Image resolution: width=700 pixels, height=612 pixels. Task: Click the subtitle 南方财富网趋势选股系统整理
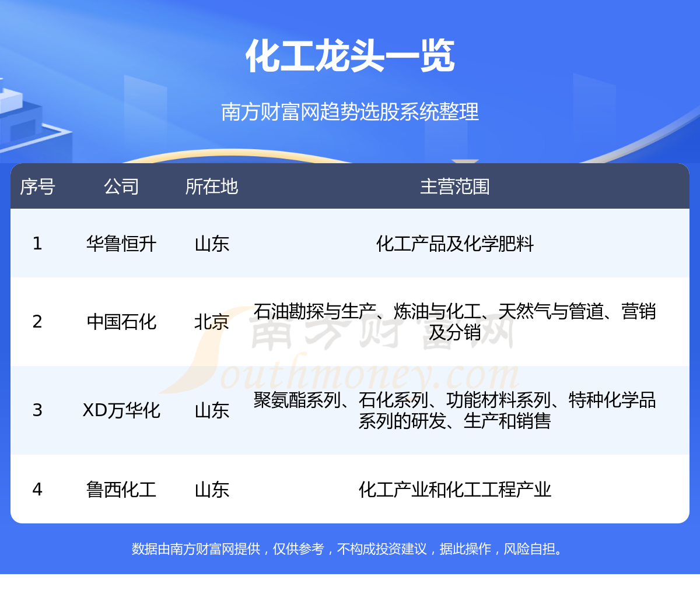[x=350, y=111]
